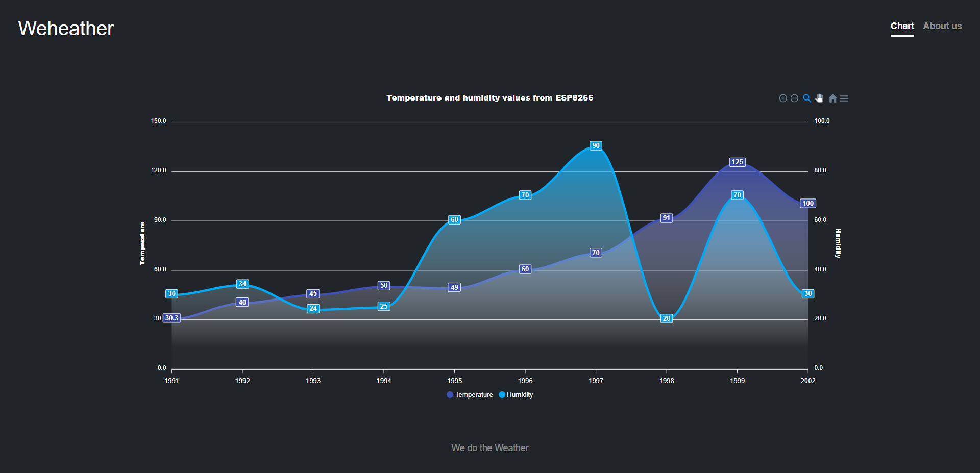The width and height of the screenshot is (980, 473).
Task: Click the temperature point labeled 30.3
Action: (172, 318)
